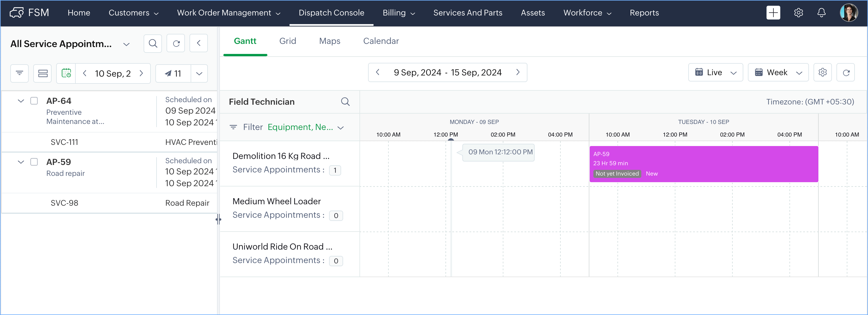
Task: Go to previous week in Gantt
Action: coord(378,72)
